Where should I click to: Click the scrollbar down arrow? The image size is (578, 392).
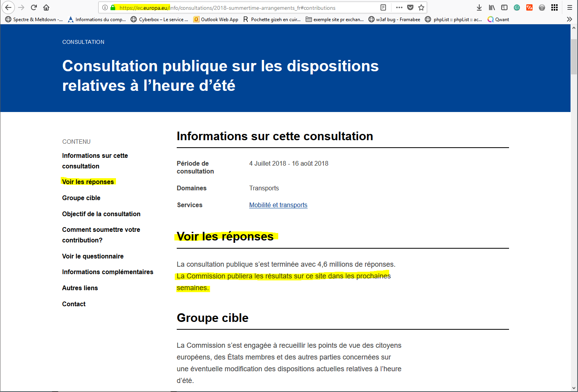[x=574, y=388]
